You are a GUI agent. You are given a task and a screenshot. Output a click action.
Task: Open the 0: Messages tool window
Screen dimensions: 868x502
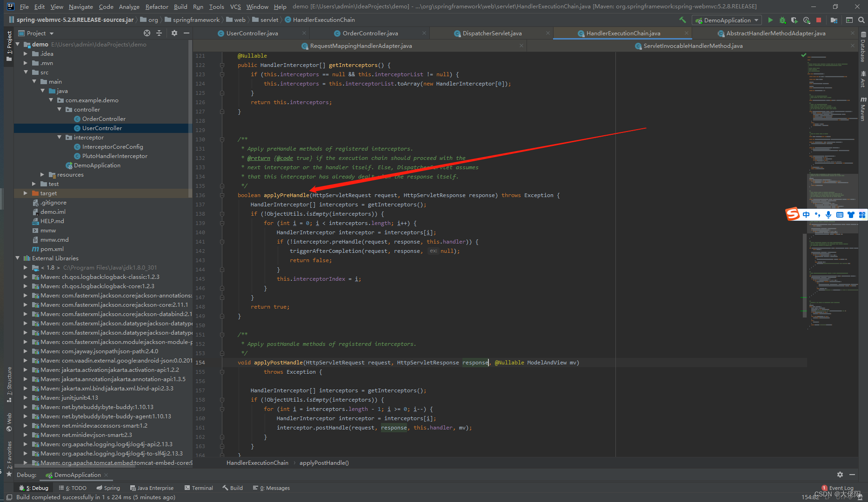click(x=271, y=488)
